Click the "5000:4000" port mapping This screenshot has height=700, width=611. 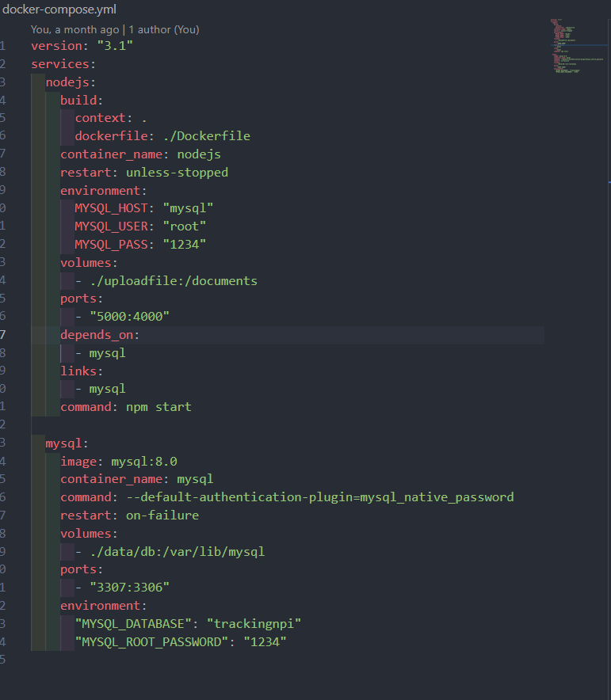click(x=129, y=317)
